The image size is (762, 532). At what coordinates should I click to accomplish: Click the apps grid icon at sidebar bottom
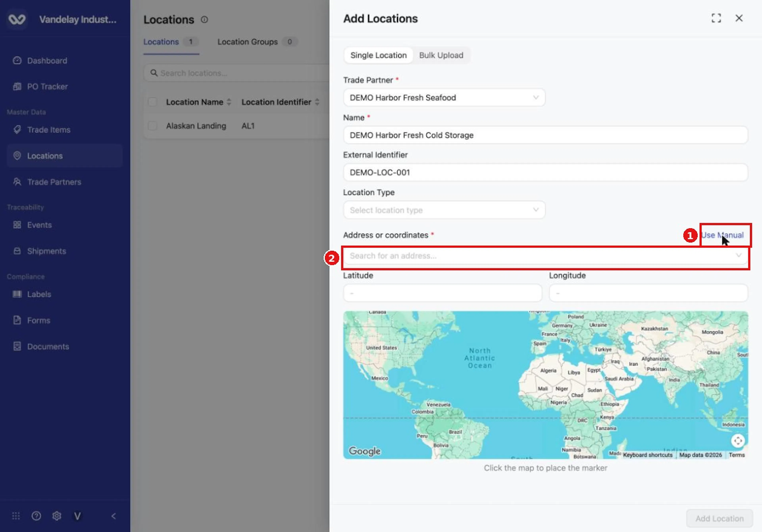pyautogui.click(x=16, y=516)
